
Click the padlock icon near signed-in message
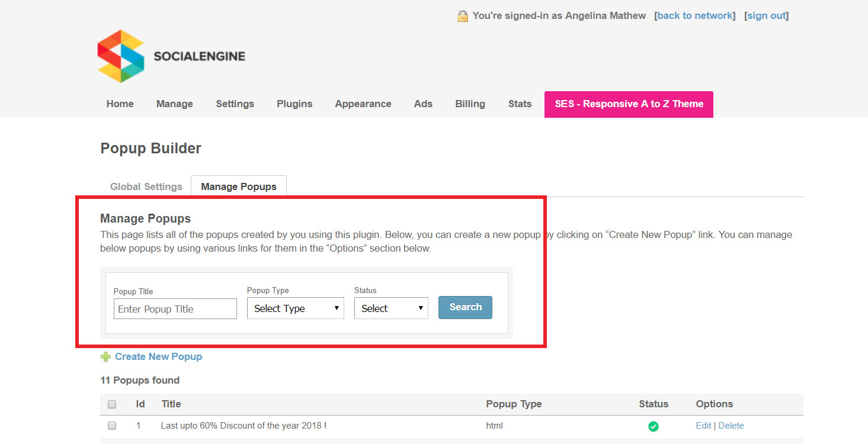[x=462, y=15]
